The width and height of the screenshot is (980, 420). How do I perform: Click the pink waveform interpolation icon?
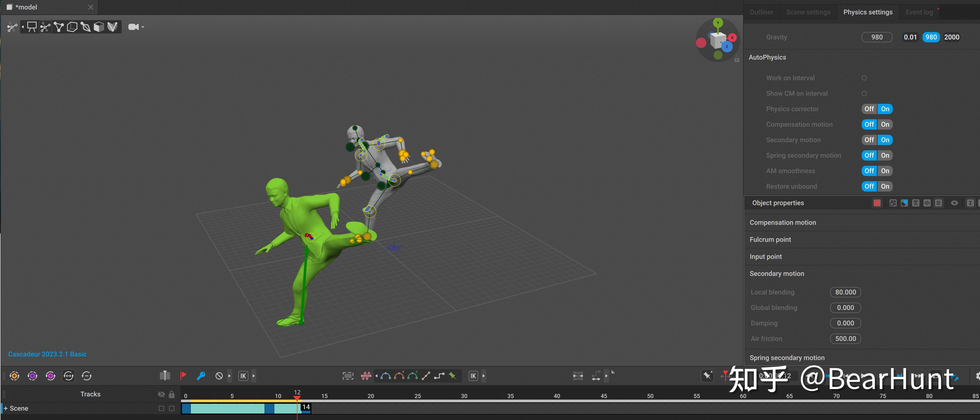[366, 376]
